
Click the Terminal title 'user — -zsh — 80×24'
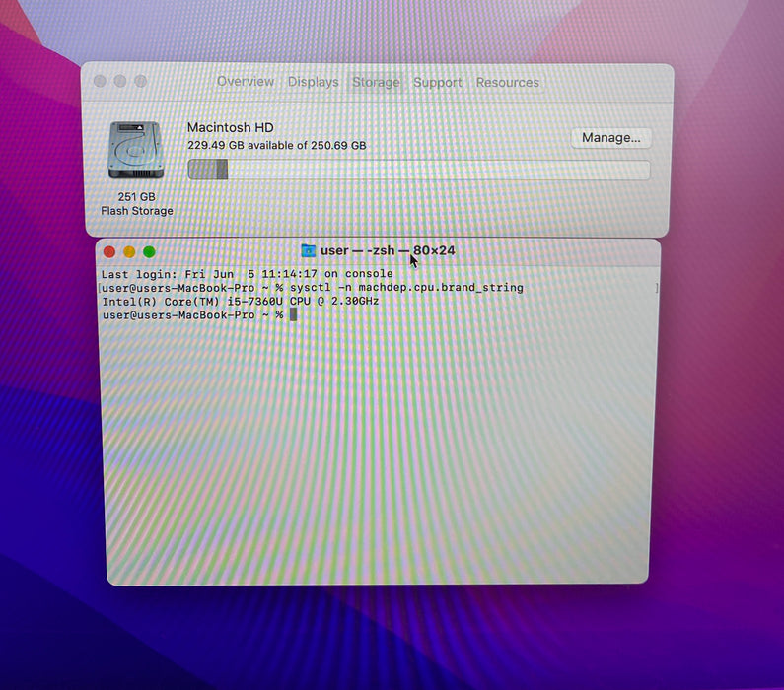[388, 250]
